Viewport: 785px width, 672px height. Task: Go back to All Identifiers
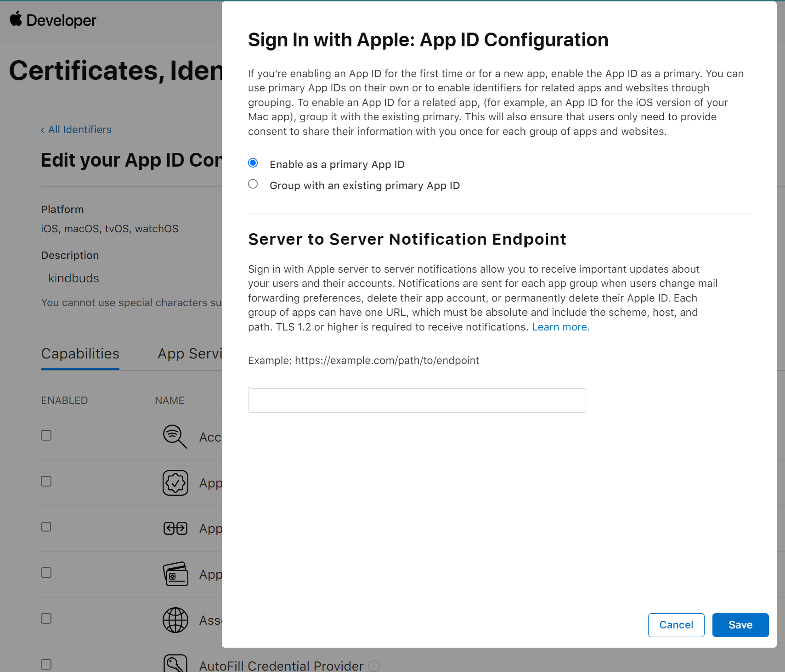[76, 129]
